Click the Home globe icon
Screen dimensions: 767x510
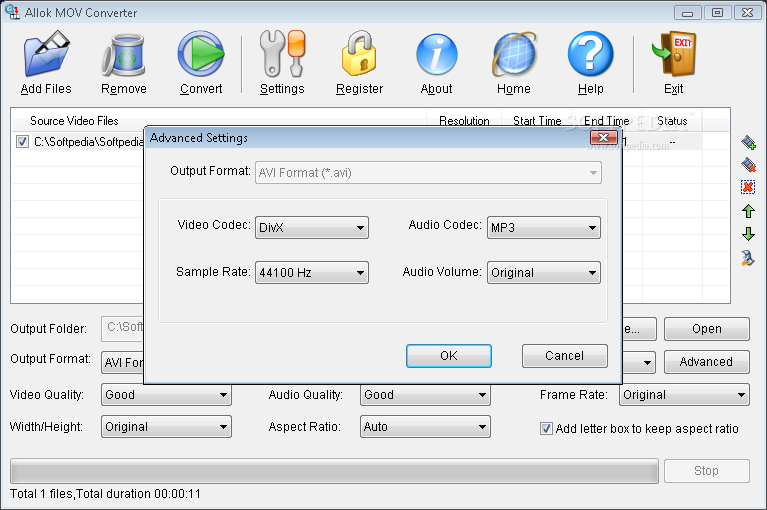[x=514, y=54]
